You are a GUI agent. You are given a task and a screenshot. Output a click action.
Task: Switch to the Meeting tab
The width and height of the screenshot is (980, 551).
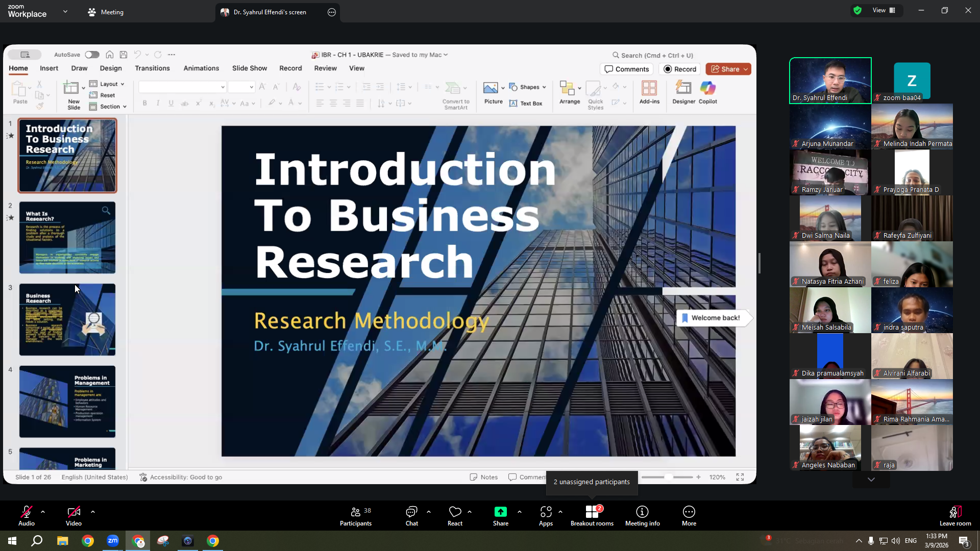click(106, 12)
